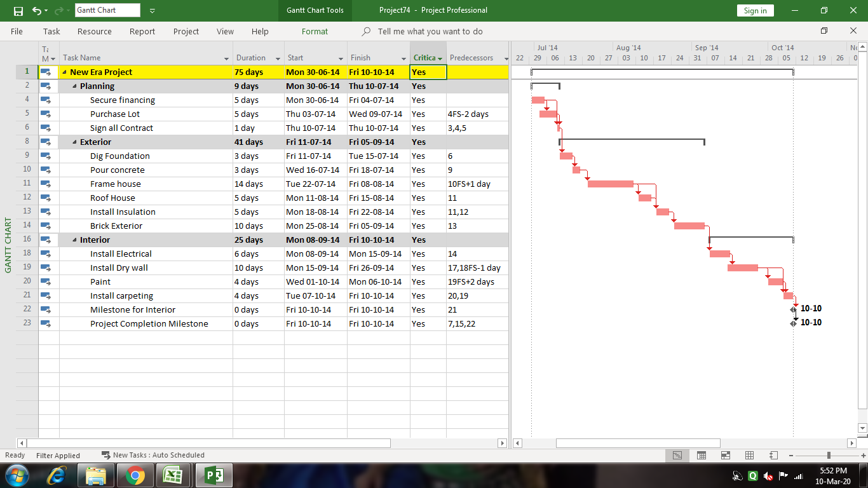Open Report view from status bar

[774, 455]
